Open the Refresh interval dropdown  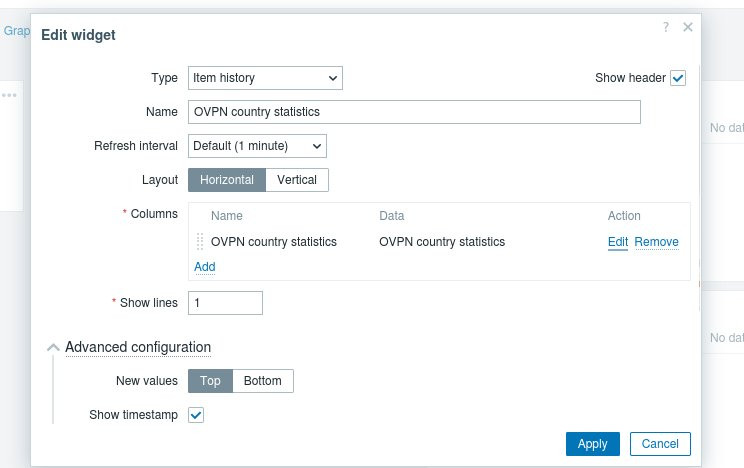click(257, 146)
